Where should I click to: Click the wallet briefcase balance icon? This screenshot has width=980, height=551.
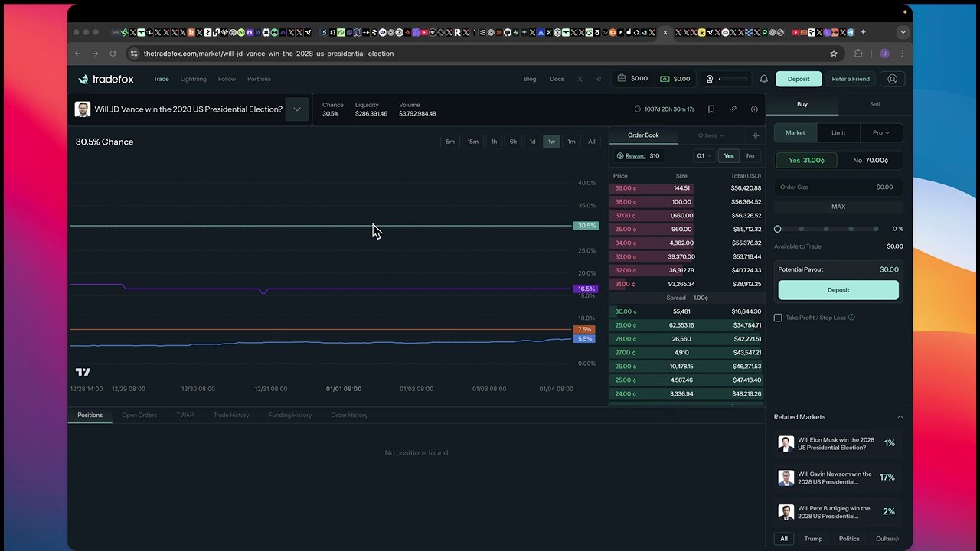[622, 78]
